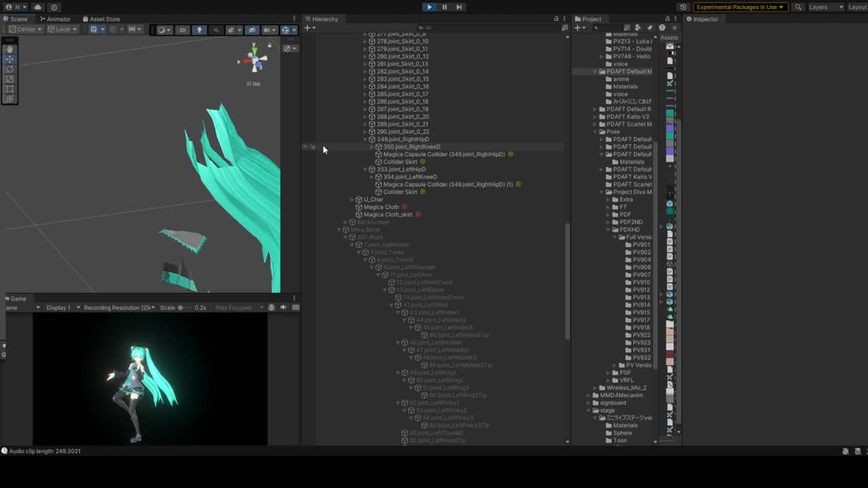Image resolution: width=868 pixels, height=488 pixels.
Task: Select the Hand view tool
Action: pyautogui.click(x=9, y=49)
